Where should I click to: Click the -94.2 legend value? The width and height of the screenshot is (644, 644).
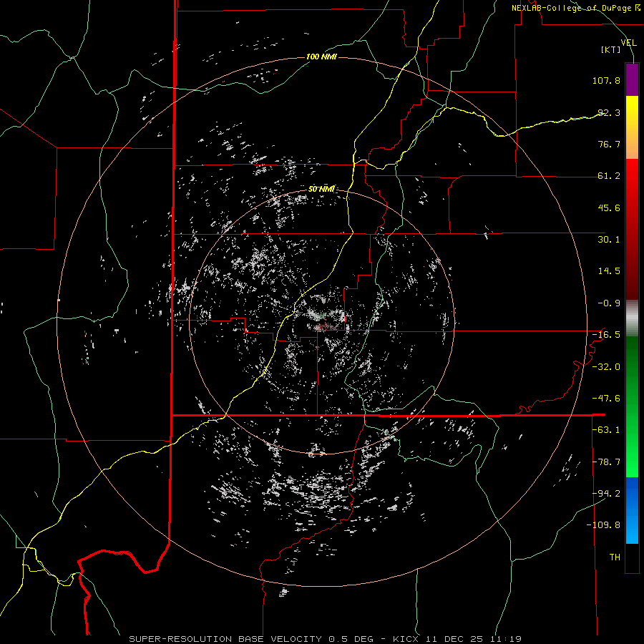pos(606,494)
